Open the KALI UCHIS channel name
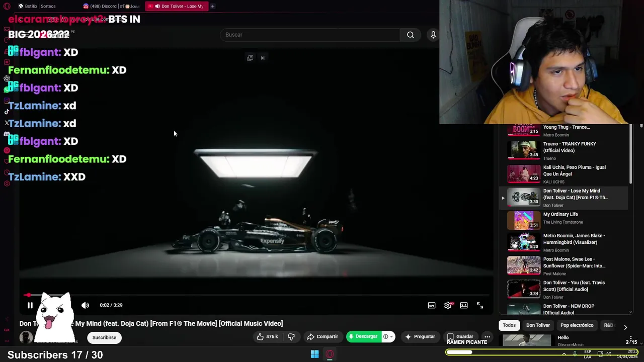Image resolution: width=644 pixels, height=362 pixels. click(x=553, y=182)
